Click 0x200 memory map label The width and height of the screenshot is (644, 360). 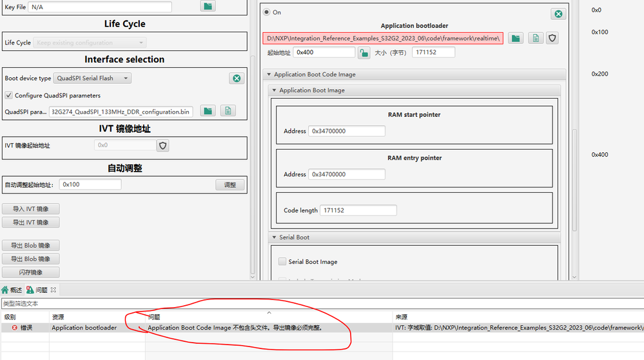[x=600, y=74]
